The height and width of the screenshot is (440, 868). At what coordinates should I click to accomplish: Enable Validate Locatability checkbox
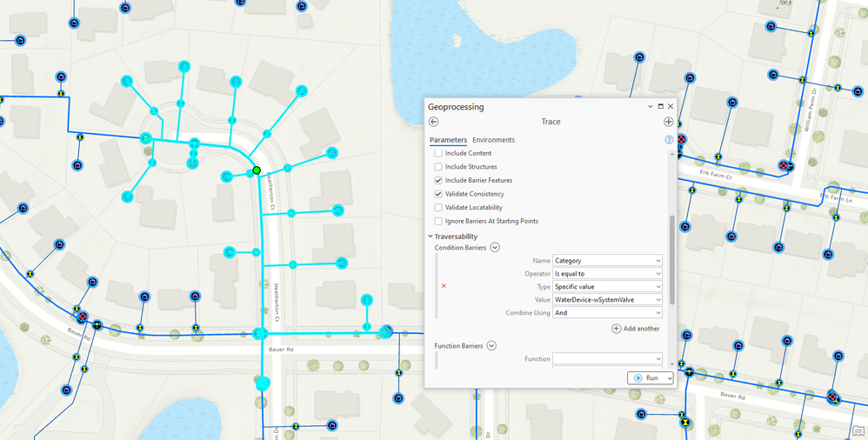tap(437, 208)
